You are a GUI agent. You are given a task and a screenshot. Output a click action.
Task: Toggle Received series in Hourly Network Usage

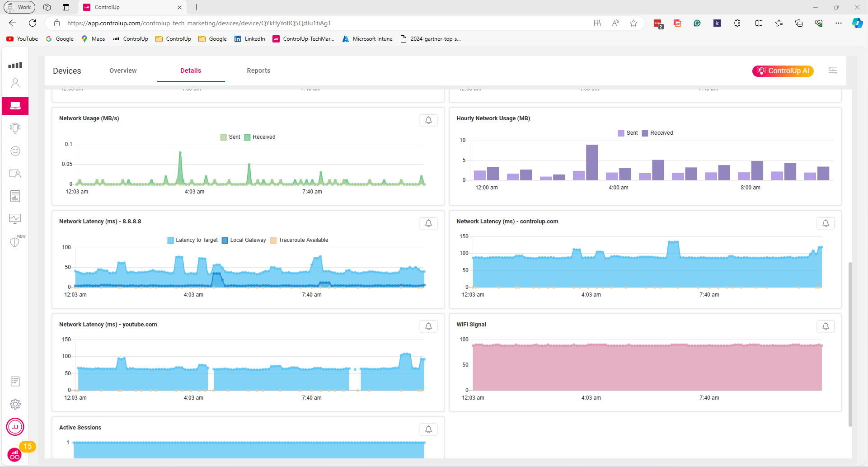tap(657, 133)
